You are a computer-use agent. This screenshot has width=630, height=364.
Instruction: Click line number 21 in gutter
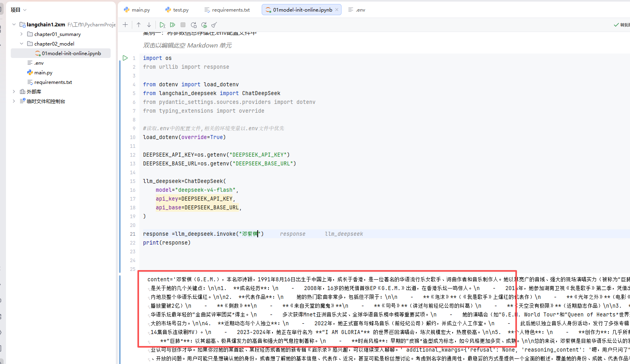(x=133, y=234)
